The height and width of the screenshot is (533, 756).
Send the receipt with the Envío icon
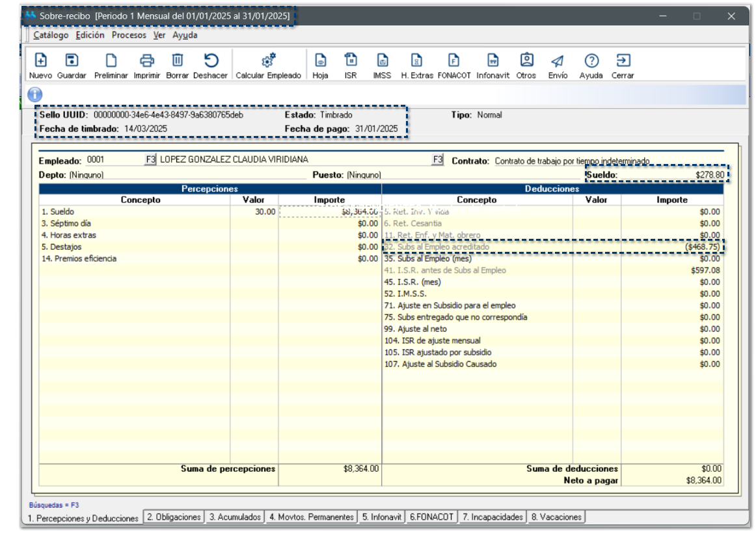pos(557,61)
